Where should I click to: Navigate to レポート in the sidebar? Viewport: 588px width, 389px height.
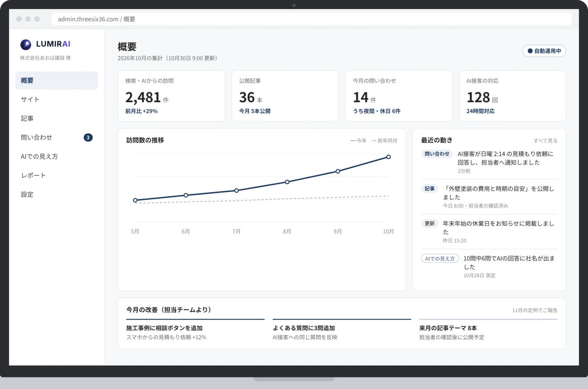(x=56, y=175)
